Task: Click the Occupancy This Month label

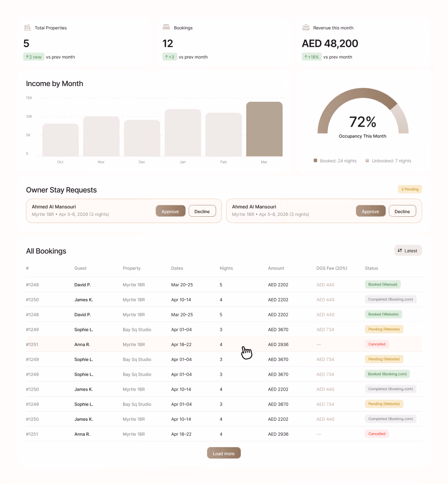Action: (x=362, y=136)
